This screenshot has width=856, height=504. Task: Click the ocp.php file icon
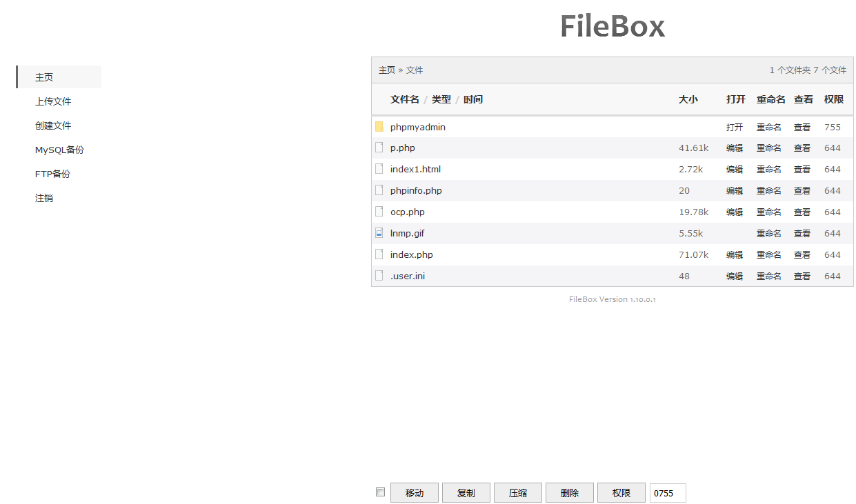click(x=379, y=212)
